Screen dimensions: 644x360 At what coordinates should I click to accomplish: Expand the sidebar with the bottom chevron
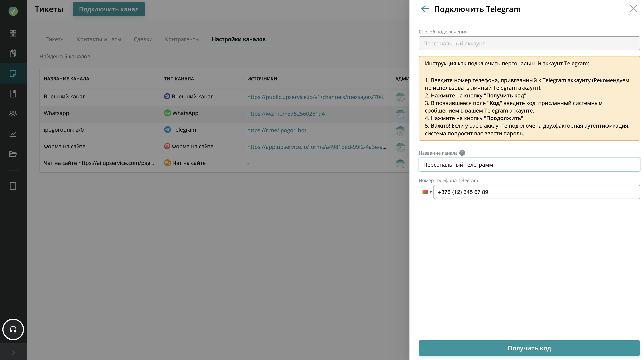[13, 352]
